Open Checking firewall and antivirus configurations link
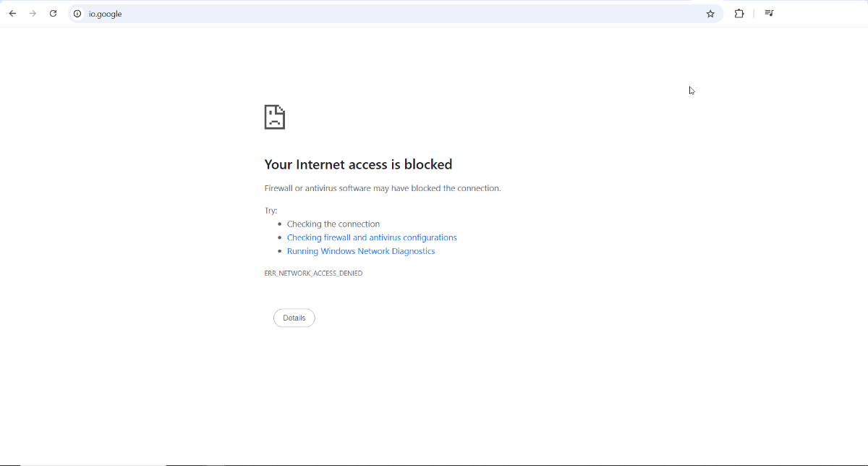868x466 pixels. (x=372, y=237)
